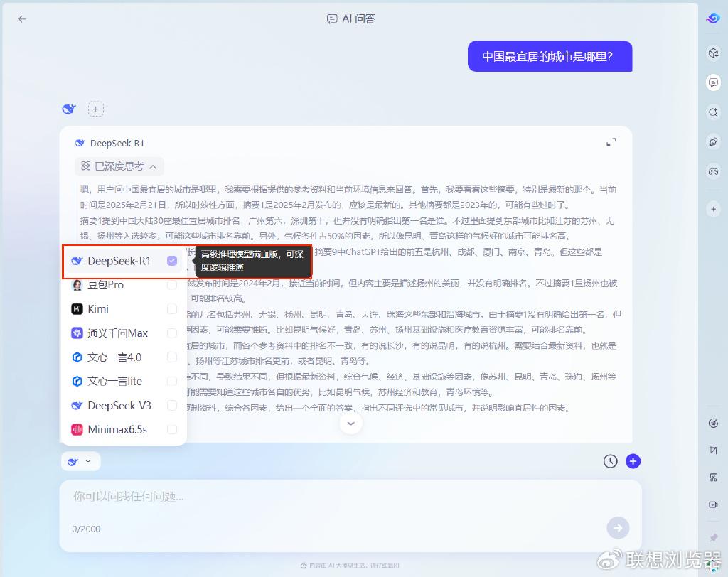Open the screen recording camera icon

(x=714, y=505)
